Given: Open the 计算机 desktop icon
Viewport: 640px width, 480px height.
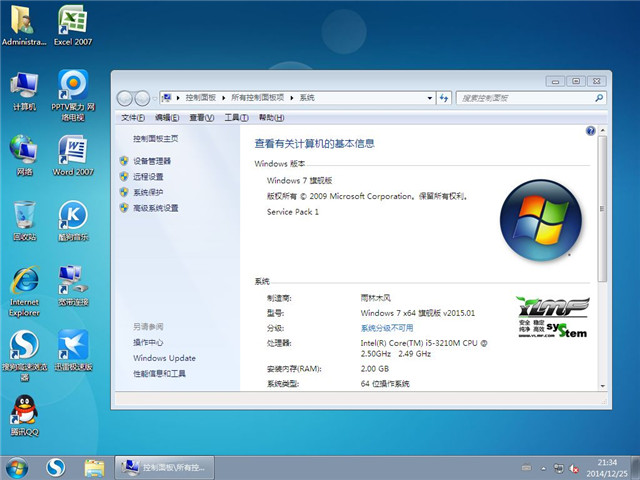Looking at the screenshot, I should click(x=24, y=91).
